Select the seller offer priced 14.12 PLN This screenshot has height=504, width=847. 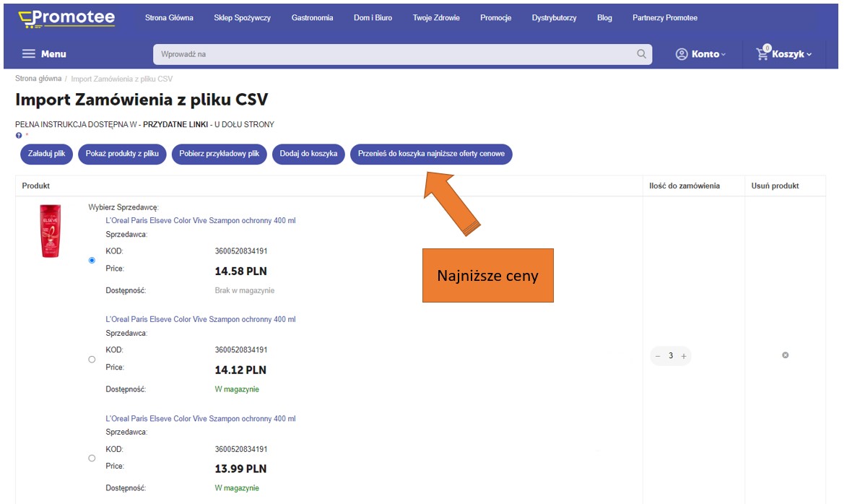coord(92,359)
